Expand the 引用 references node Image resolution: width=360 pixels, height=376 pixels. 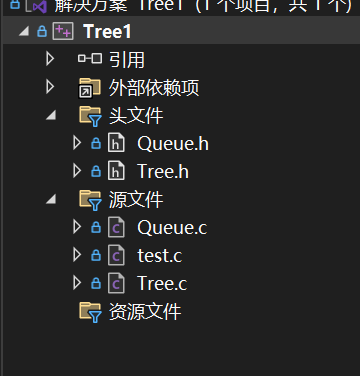point(50,59)
